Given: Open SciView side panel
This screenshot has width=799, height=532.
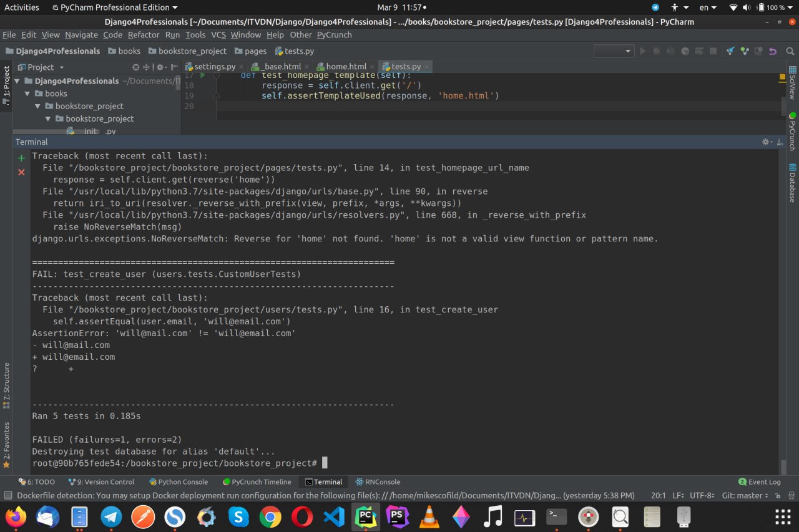Looking at the screenshot, I should point(793,82).
